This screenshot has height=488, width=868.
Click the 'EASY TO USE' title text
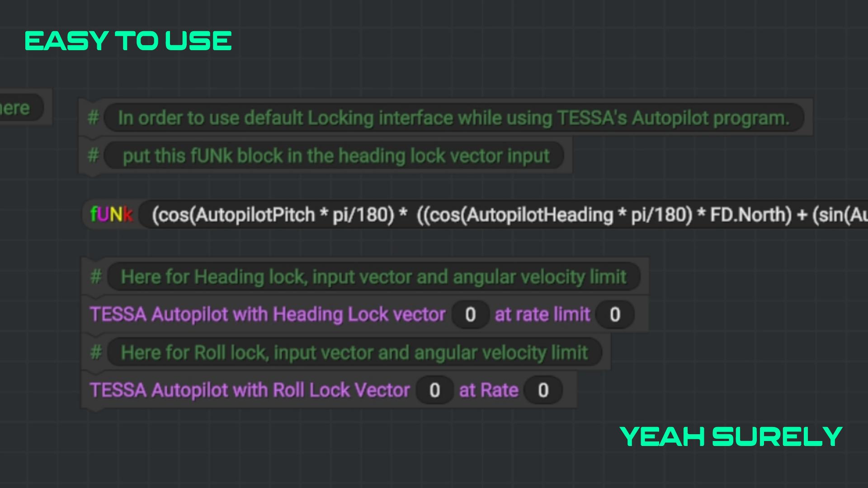pyautogui.click(x=128, y=41)
